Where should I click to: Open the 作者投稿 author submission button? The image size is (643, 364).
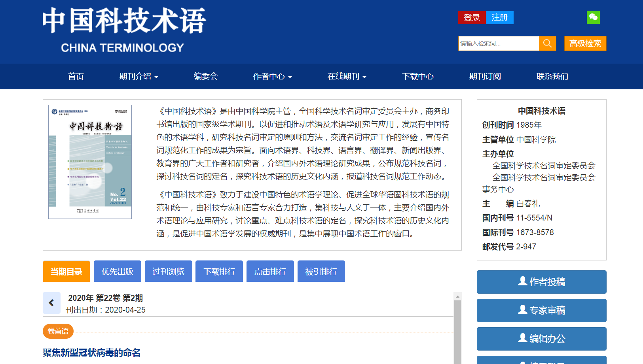click(541, 282)
